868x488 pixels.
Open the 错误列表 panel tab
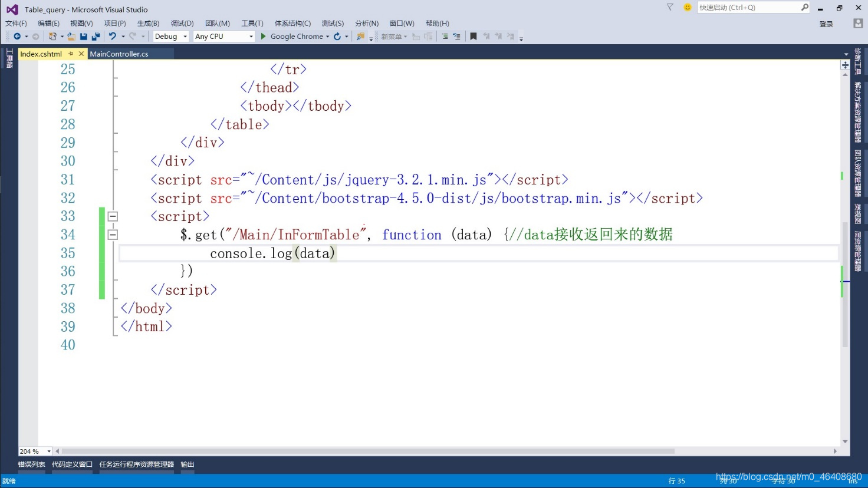coord(31,464)
